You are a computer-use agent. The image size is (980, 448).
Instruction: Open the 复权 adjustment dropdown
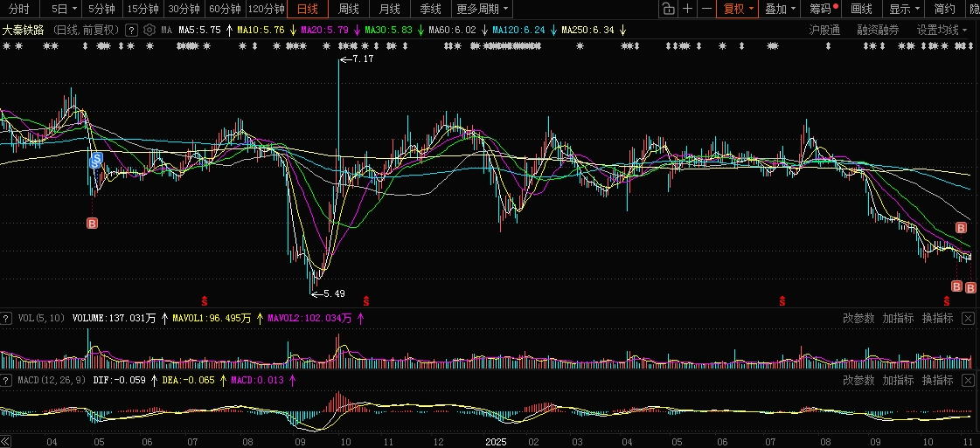(x=735, y=10)
